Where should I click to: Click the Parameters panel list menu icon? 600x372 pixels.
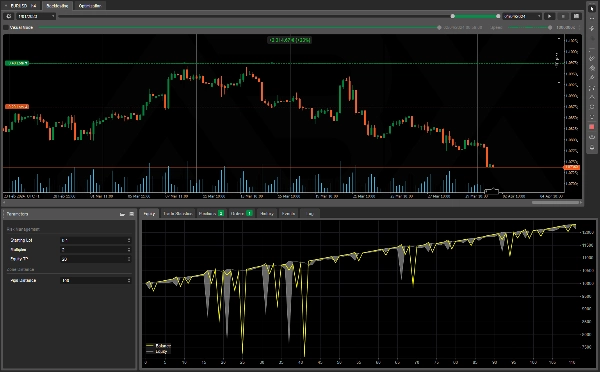131,214
